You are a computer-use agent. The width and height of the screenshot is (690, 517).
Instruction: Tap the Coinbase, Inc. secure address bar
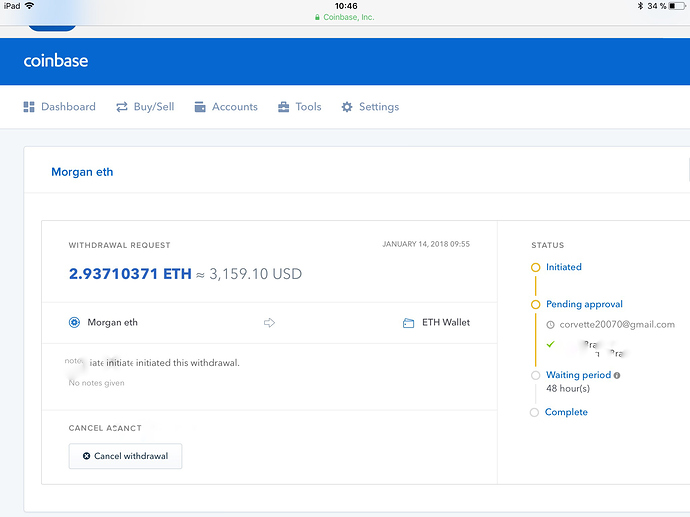pos(345,17)
